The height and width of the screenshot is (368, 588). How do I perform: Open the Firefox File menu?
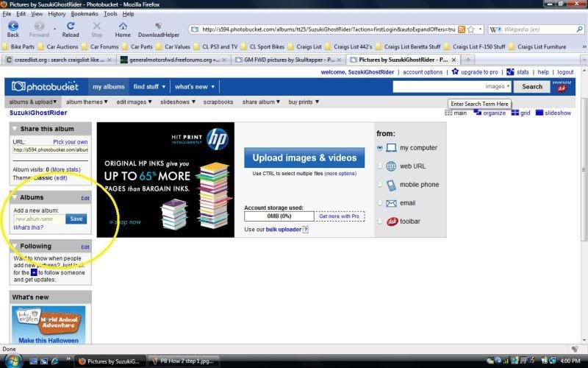pos(7,14)
